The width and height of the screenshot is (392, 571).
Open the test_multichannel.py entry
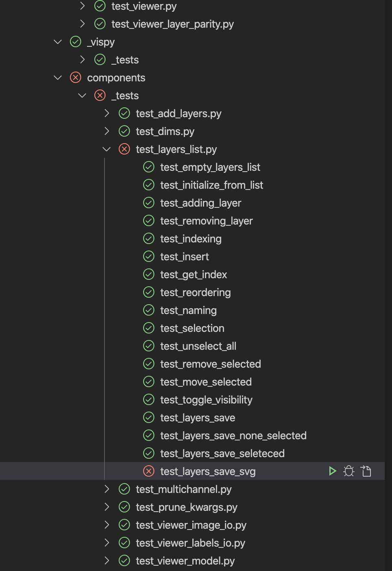tap(183, 489)
